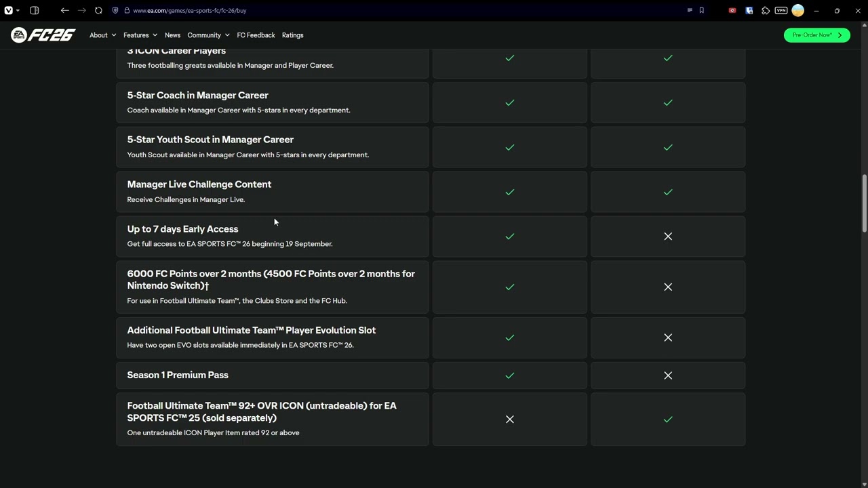868x488 pixels.
Task: Select 'Manager Live Challenge Content' heading
Action: click(199, 184)
